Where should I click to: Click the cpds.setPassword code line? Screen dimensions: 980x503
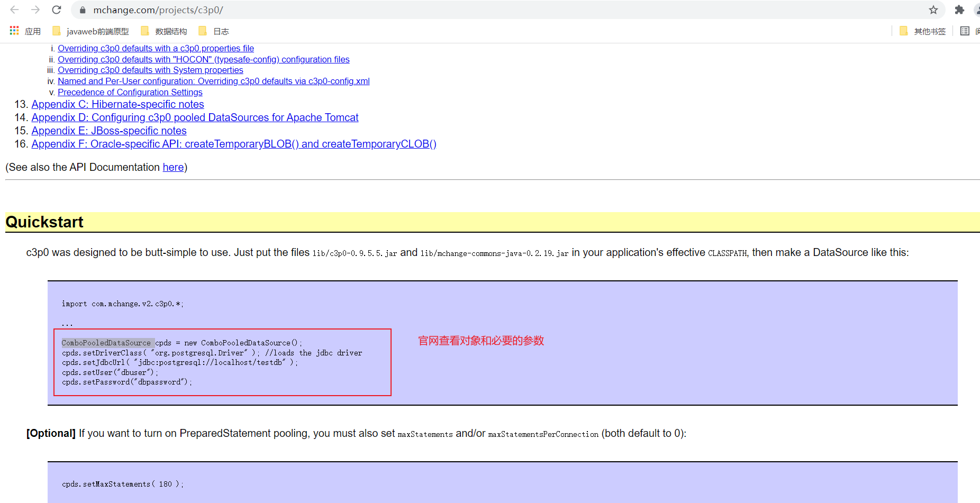coord(127,382)
